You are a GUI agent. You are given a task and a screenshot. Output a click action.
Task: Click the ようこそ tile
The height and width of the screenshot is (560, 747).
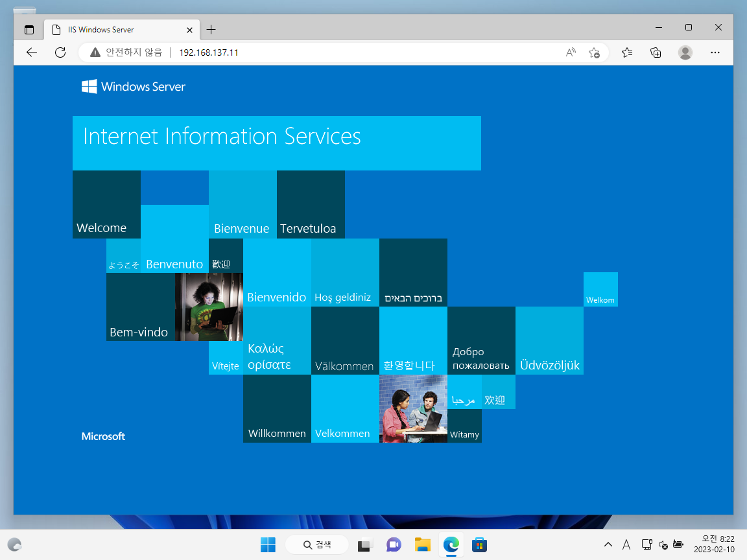(123, 256)
